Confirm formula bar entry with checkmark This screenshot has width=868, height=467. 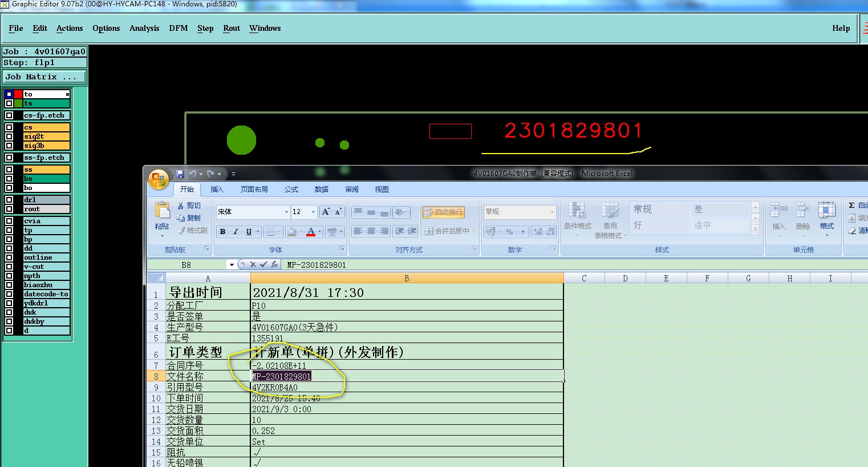263,264
